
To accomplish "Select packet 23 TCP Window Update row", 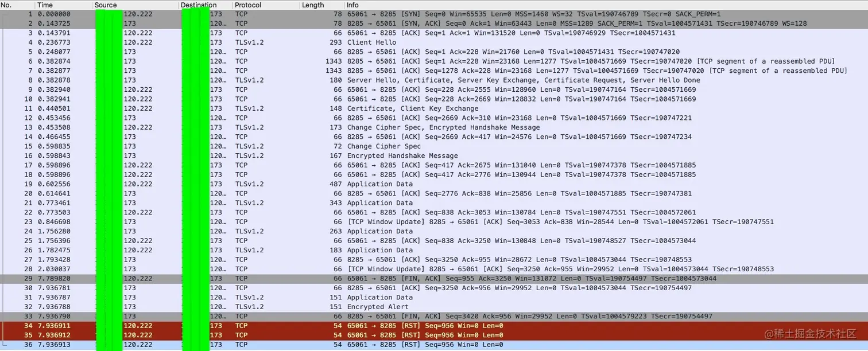I will (434, 221).
